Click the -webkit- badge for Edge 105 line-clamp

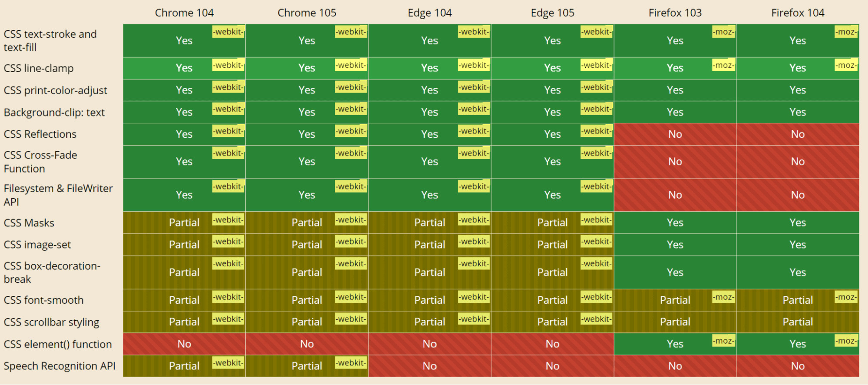597,65
